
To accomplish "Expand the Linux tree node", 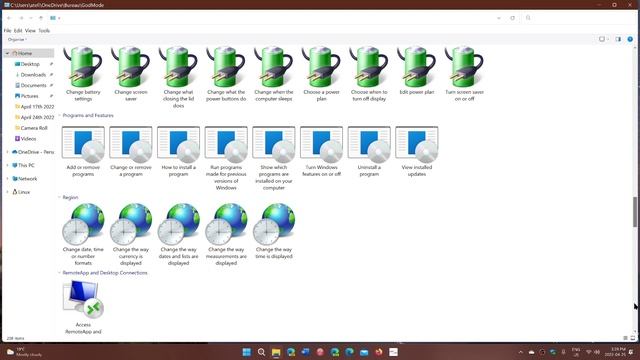I will (7, 192).
